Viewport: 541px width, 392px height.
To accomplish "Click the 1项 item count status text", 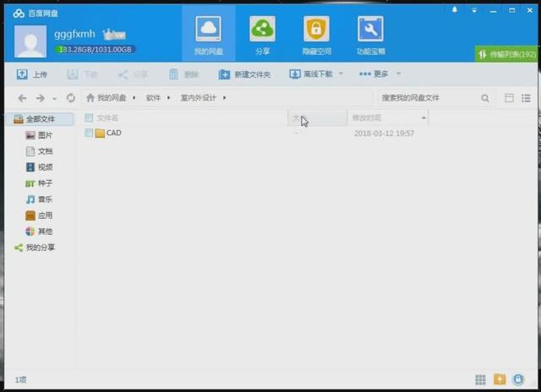I will pyautogui.click(x=20, y=380).
